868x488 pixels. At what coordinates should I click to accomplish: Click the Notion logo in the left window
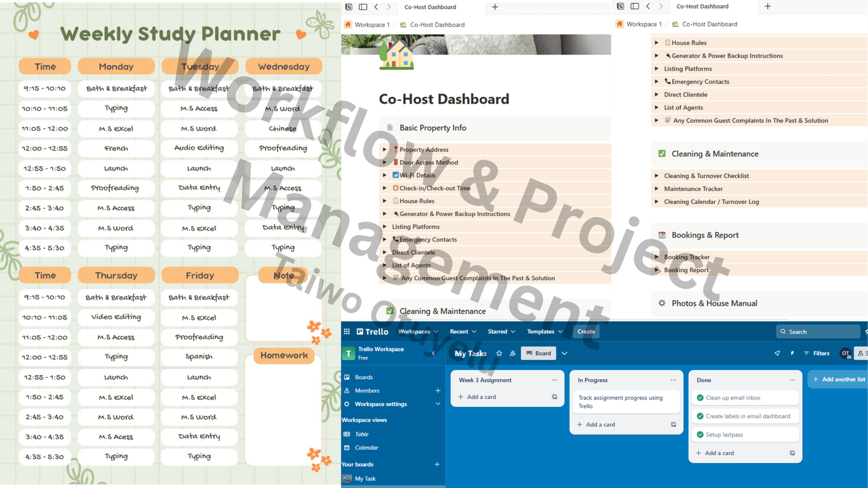tap(349, 7)
